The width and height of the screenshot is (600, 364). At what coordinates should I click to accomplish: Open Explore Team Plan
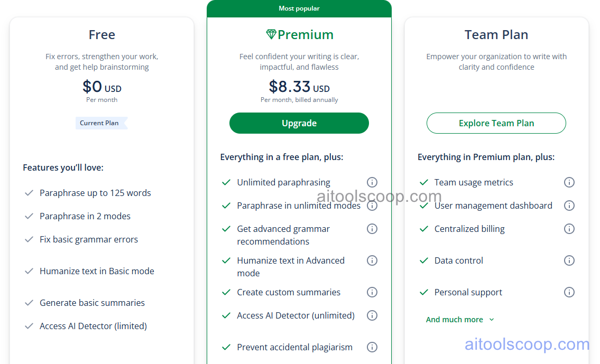pos(496,123)
